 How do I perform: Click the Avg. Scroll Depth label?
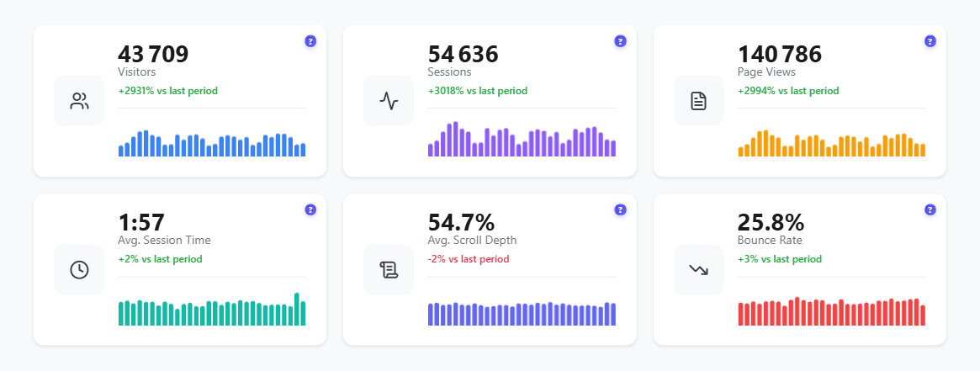pyautogui.click(x=473, y=240)
